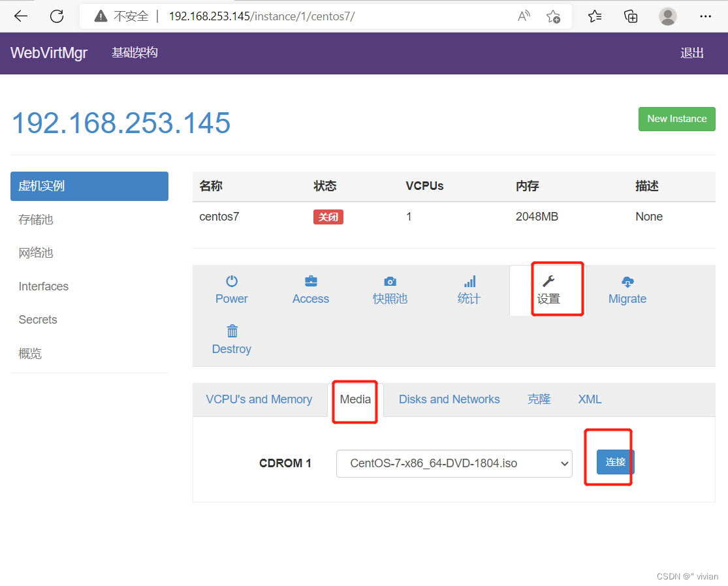Click the 连接 connect button
Screen dimensions: 728x586
[615, 462]
